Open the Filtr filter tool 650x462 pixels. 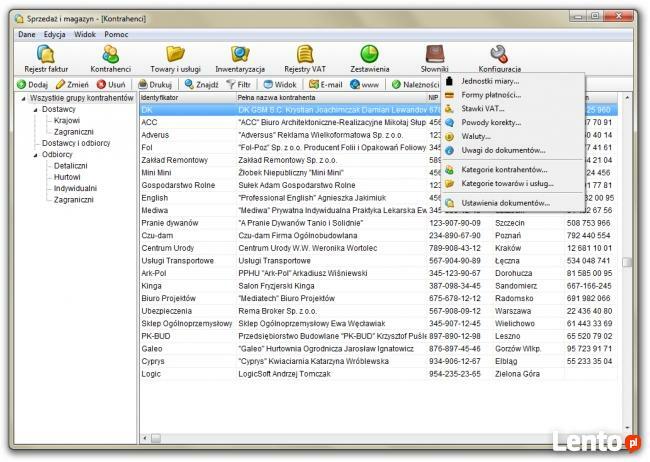pyautogui.click(x=238, y=85)
